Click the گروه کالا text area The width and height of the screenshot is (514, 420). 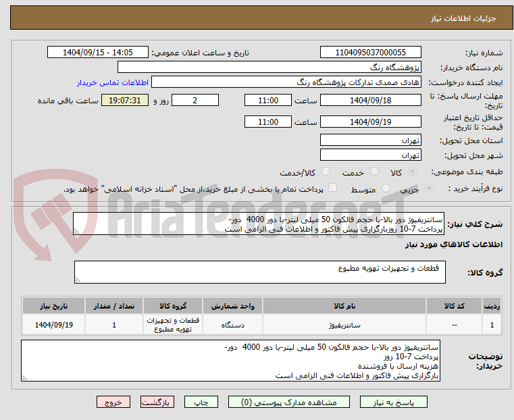(x=260, y=272)
